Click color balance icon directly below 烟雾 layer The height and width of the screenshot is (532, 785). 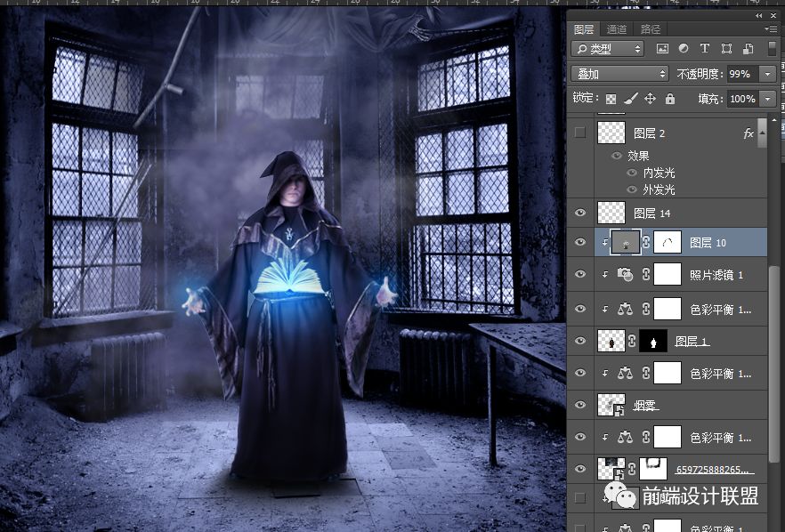pos(625,437)
